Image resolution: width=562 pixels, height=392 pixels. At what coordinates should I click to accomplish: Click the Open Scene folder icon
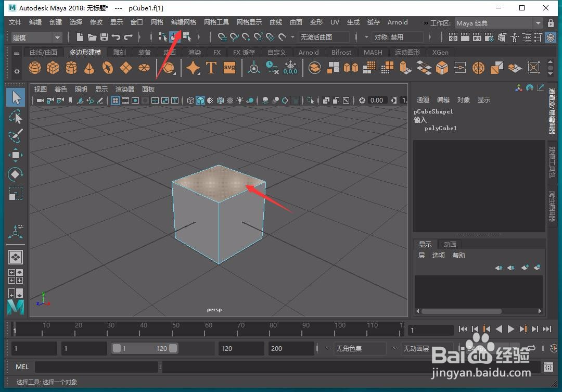point(92,37)
